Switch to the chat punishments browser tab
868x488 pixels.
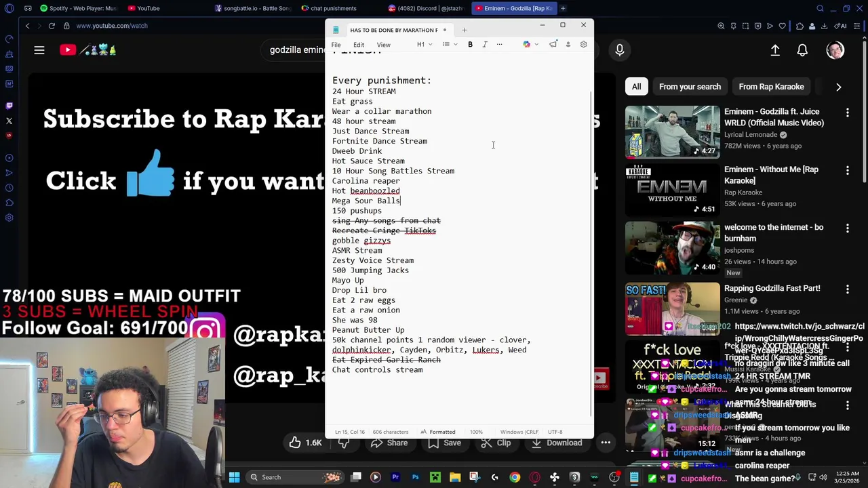329,8
